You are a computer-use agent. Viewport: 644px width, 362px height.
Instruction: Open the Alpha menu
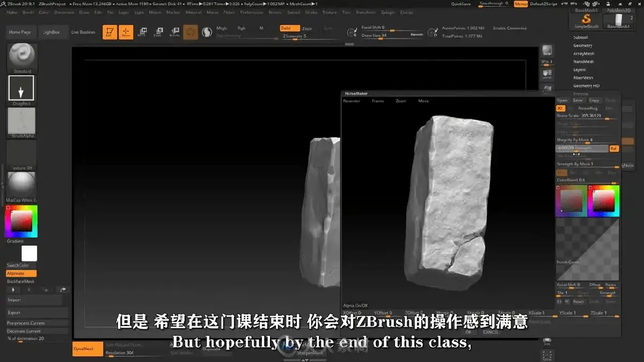click(11, 12)
